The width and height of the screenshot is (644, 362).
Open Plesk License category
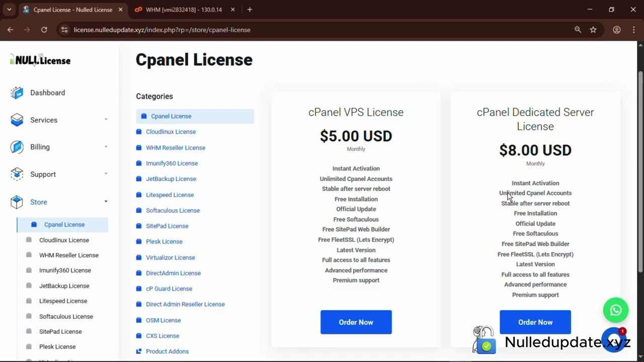tap(164, 242)
